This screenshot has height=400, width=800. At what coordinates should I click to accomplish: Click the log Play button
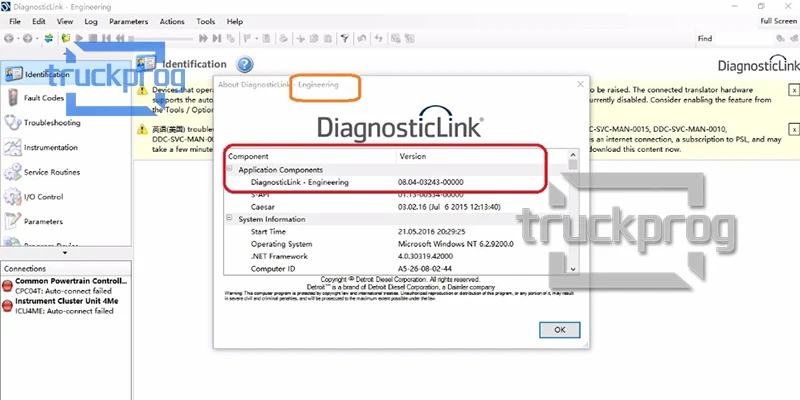(x=79, y=38)
